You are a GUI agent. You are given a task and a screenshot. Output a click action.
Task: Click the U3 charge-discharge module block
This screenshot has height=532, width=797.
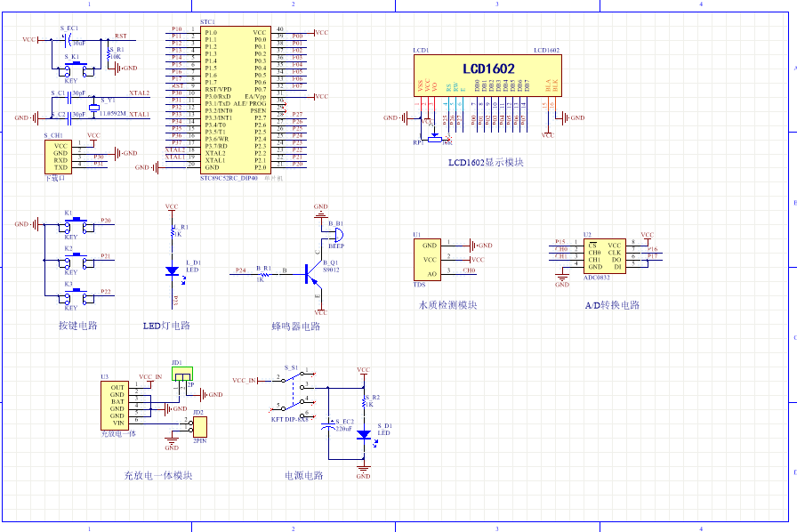(x=117, y=405)
